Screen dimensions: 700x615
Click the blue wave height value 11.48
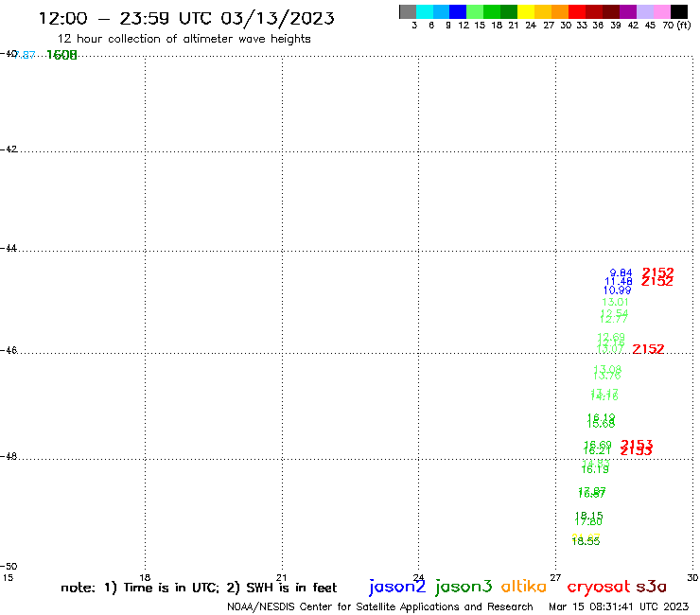[619, 281]
